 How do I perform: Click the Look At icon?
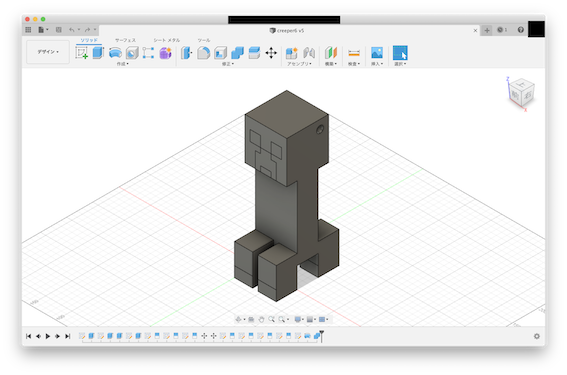pos(251,319)
